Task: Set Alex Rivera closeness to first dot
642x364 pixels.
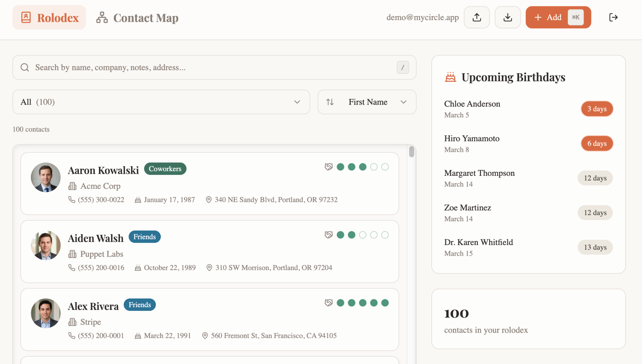Action: (340, 303)
